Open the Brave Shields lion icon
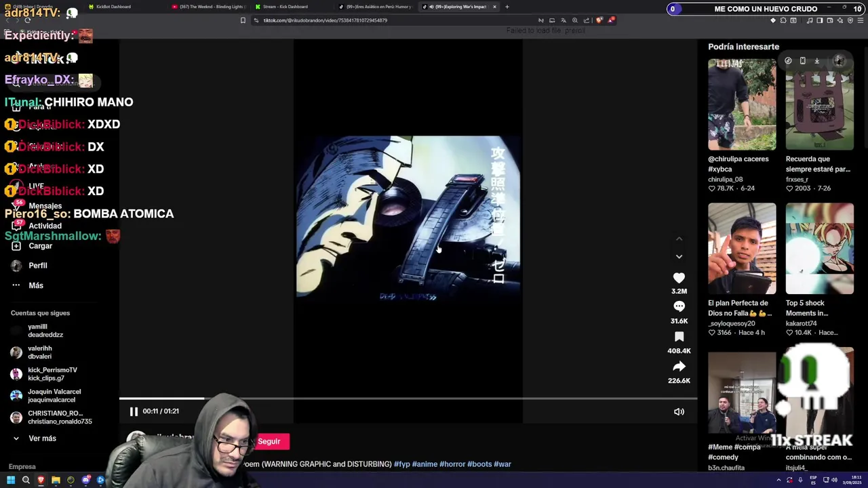The height and width of the screenshot is (488, 868). click(x=599, y=20)
